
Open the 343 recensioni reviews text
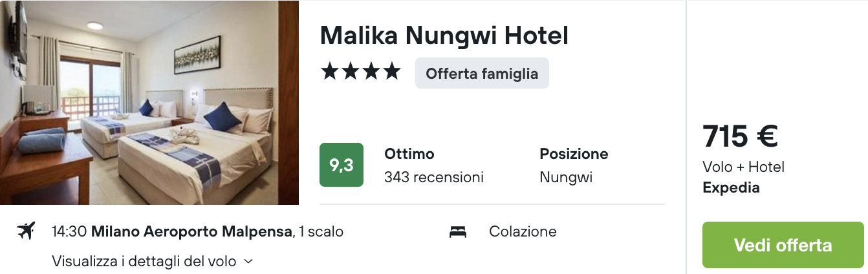(433, 177)
